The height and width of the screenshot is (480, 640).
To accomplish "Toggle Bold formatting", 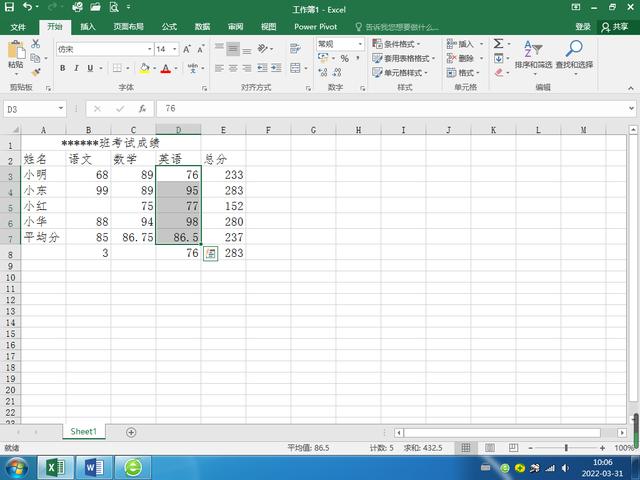I will 62,68.
